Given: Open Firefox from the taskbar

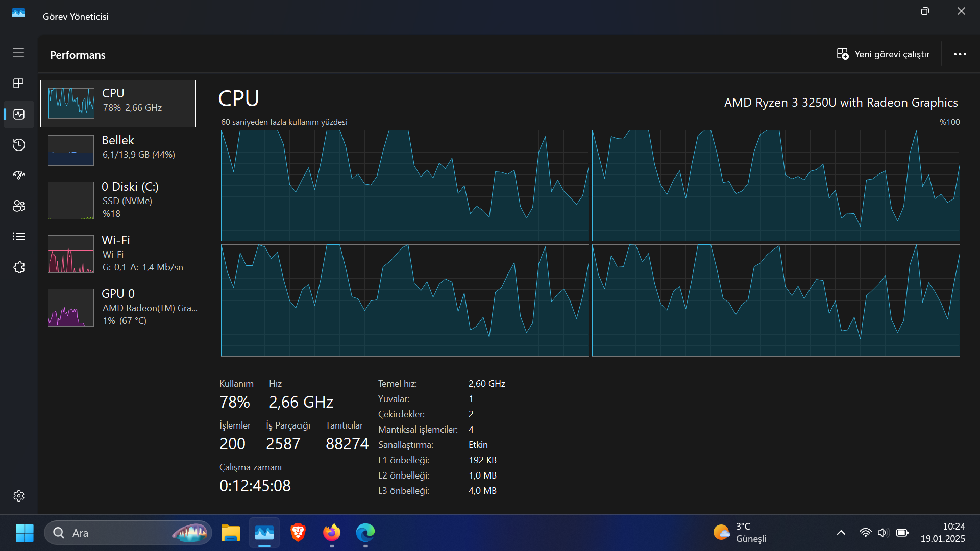Looking at the screenshot, I should 332,533.
